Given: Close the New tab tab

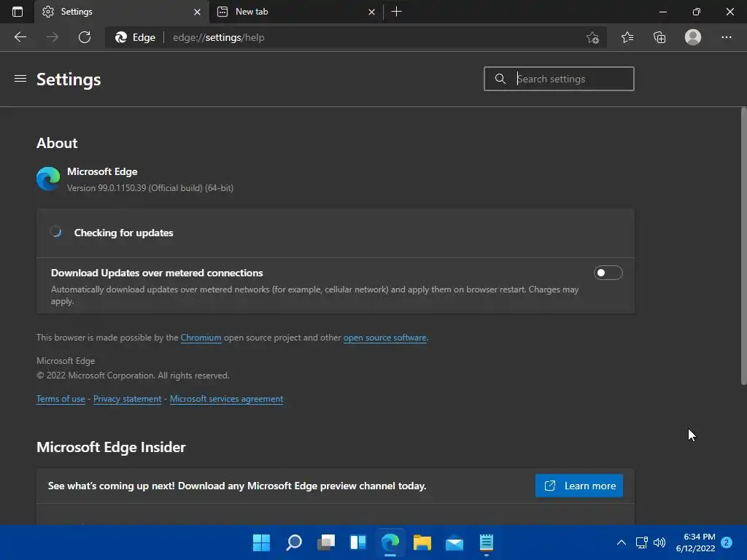Looking at the screenshot, I should tap(371, 12).
